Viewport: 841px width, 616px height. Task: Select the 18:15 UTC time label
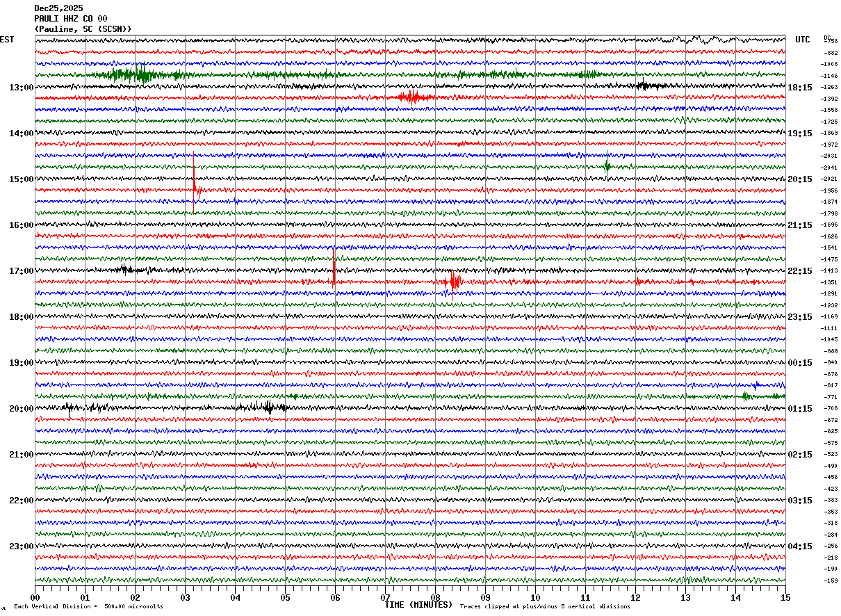(x=800, y=88)
